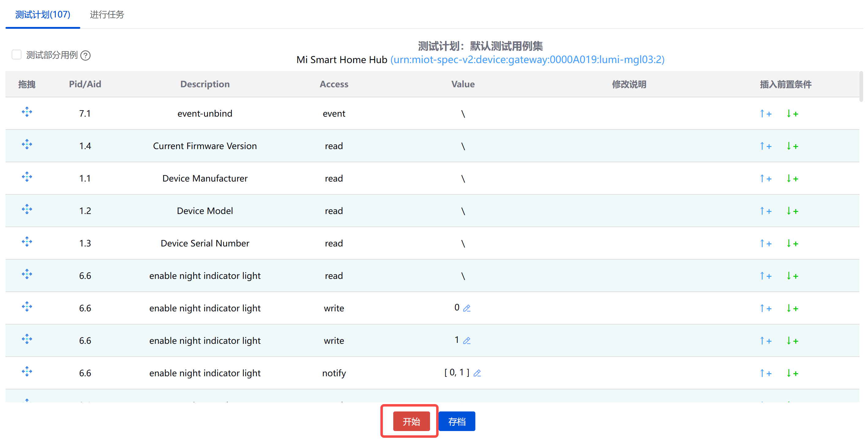This screenshot has height=439, width=868.
Task: Switch to the 测试计划(107) tab
Action: pyautogui.click(x=43, y=14)
